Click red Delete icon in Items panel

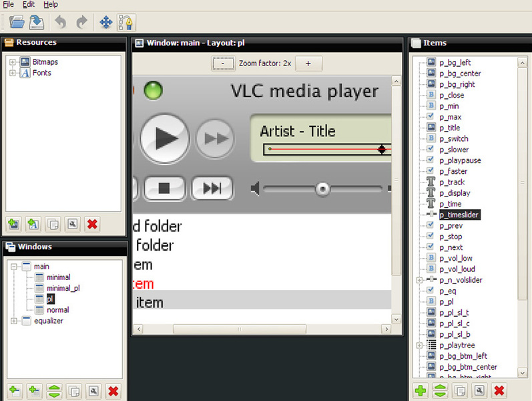[499, 390]
